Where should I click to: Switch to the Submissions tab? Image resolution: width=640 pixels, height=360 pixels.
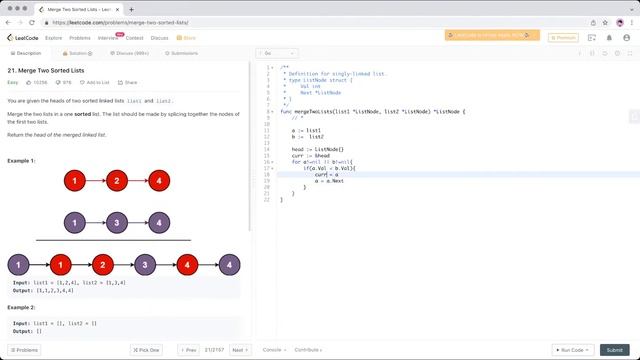181,53
